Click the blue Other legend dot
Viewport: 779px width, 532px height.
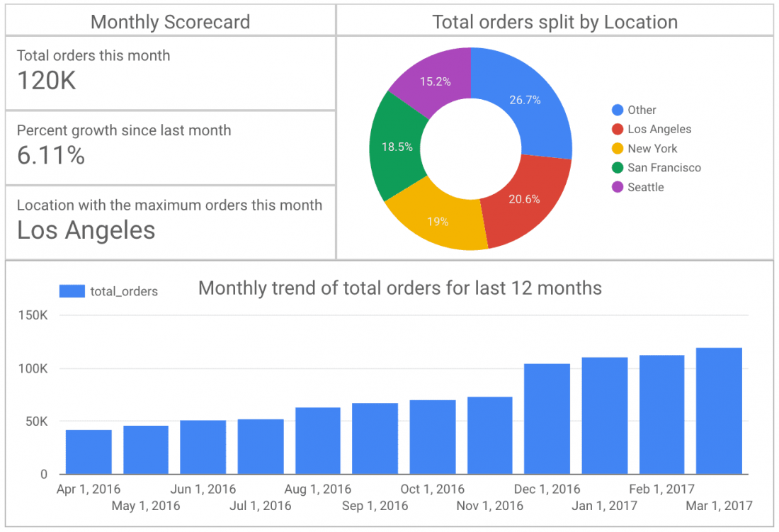pos(619,110)
